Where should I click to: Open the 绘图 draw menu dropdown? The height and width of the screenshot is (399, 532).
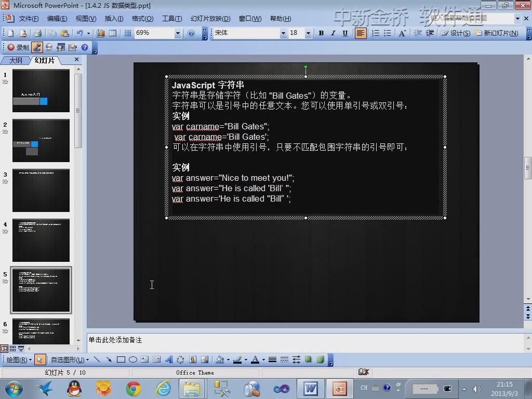[x=19, y=360]
